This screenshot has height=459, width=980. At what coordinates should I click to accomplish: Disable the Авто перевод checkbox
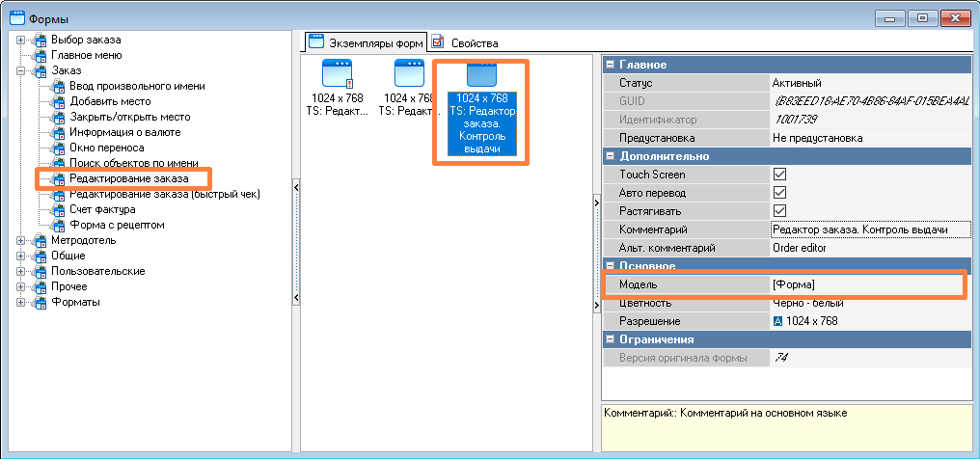(780, 193)
